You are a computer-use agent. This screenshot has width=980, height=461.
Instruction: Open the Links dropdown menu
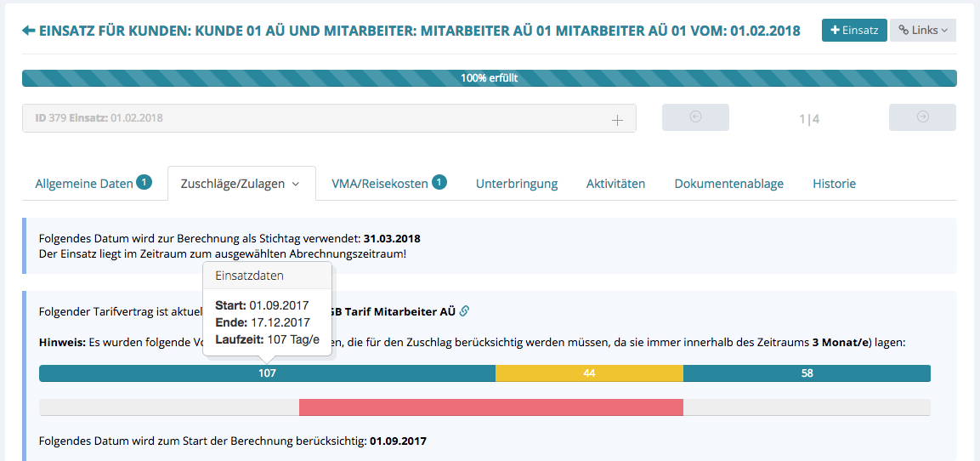922,30
